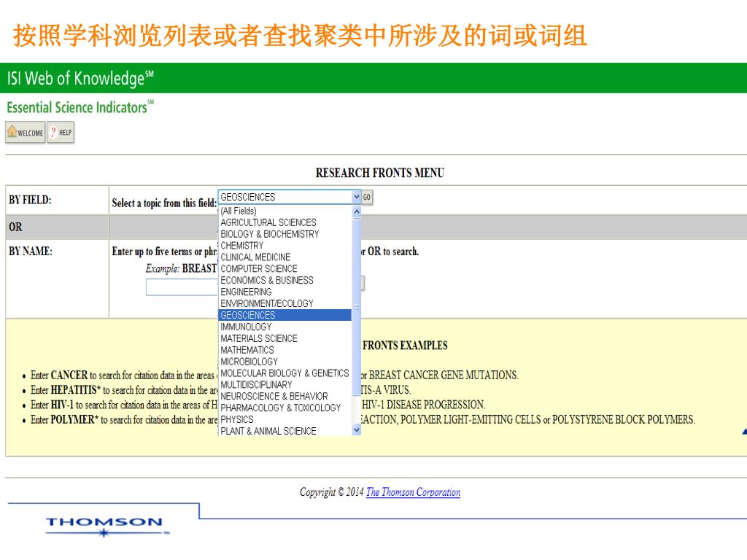Image resolution: width=747 pixels, height=560 pixels.
Task: Choose AGRICULTURAL SCIENCES from the list
Action: click(285, 222)
